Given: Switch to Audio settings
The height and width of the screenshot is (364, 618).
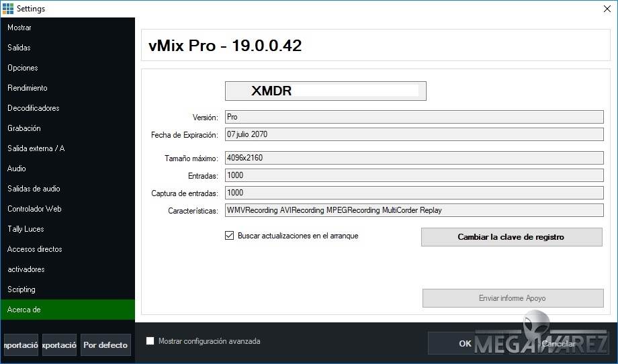Looking at the screenshot, I should pyautogui.click(x=67, y=168).
